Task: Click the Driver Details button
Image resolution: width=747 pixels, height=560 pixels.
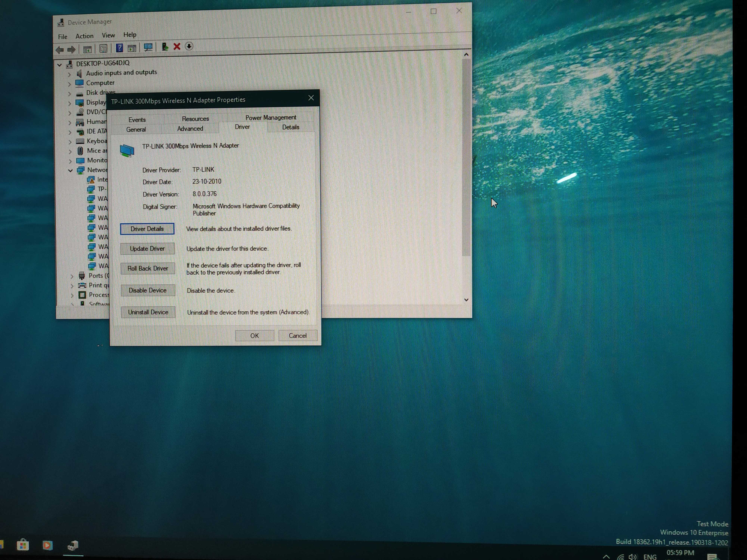Action: tap(147, 229)
